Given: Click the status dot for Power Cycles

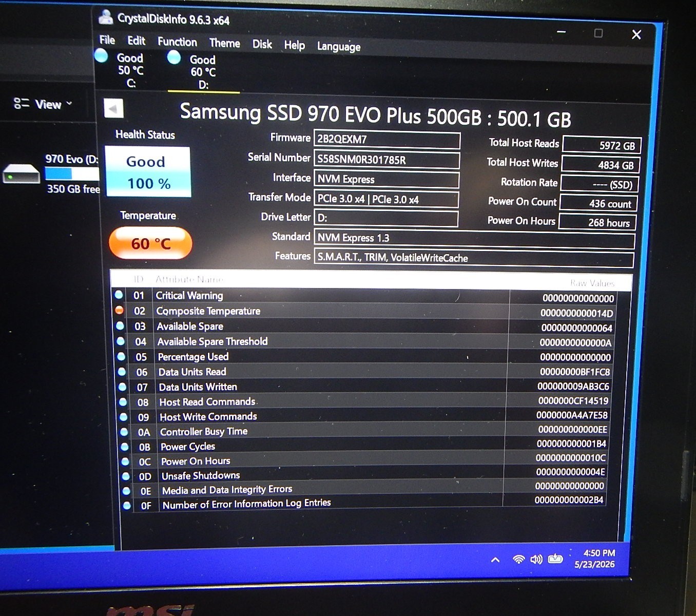Looking at the screenshot, I should pyautogui.click(x=124, y=447).
